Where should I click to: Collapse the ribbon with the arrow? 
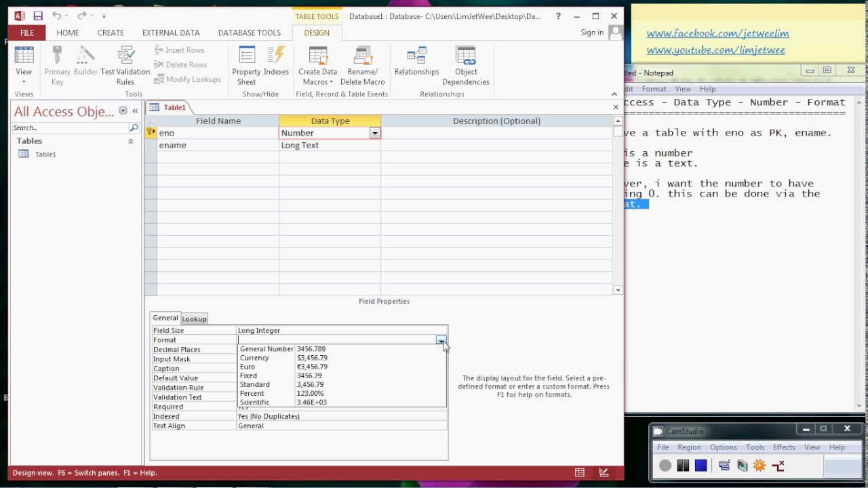tap(614, 94)
